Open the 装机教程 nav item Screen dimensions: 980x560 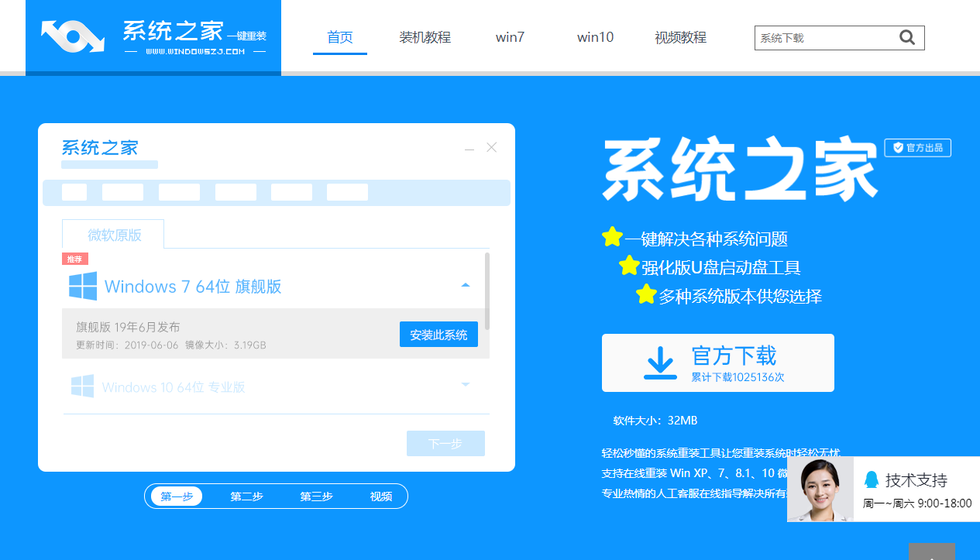point(425,37)
